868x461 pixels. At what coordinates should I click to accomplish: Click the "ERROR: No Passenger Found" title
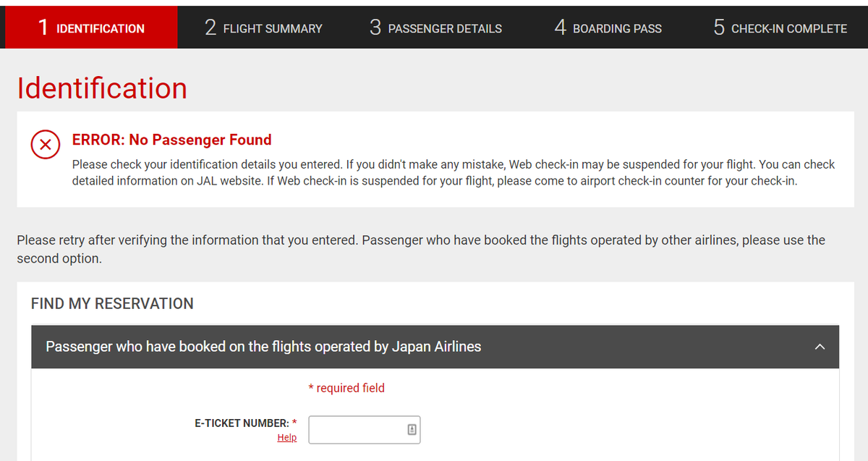[172, 140]
